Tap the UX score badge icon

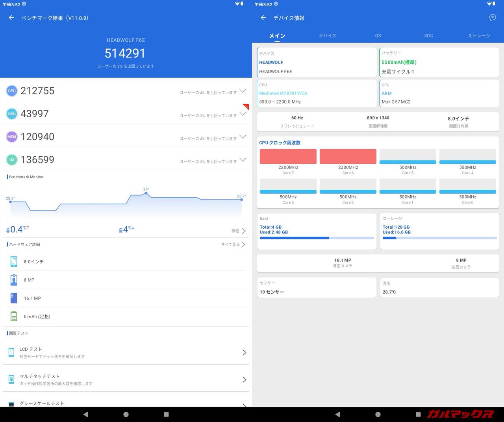[x=12, y=160]
